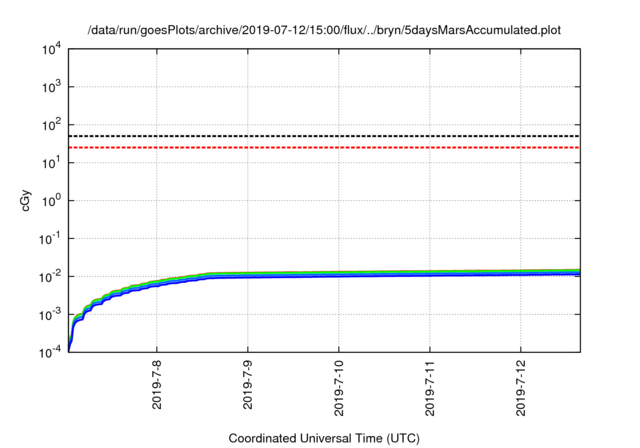Click the 2019-7-10 date label

(x=339, y=388)
